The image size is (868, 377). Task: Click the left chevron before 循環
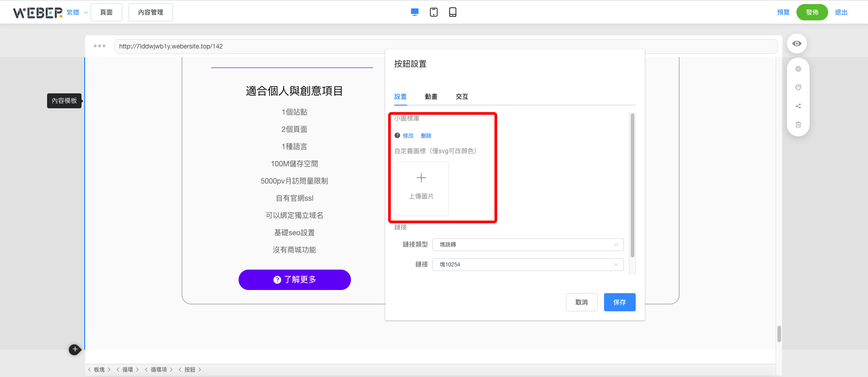[x=118, y=370]
